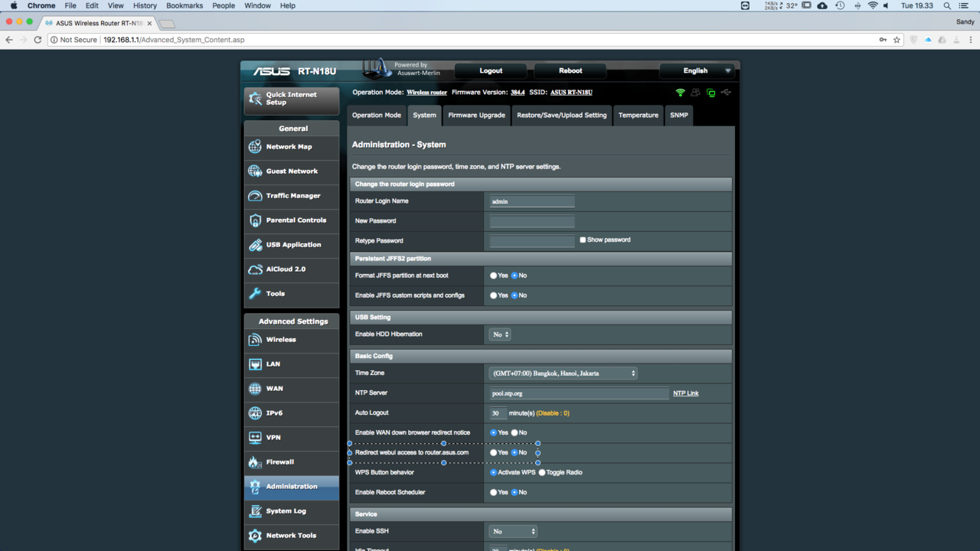Screen dimensions: 980x551
Task: Select Yes for Redirect webui access to router.asus.com
Action: [494, 453]
